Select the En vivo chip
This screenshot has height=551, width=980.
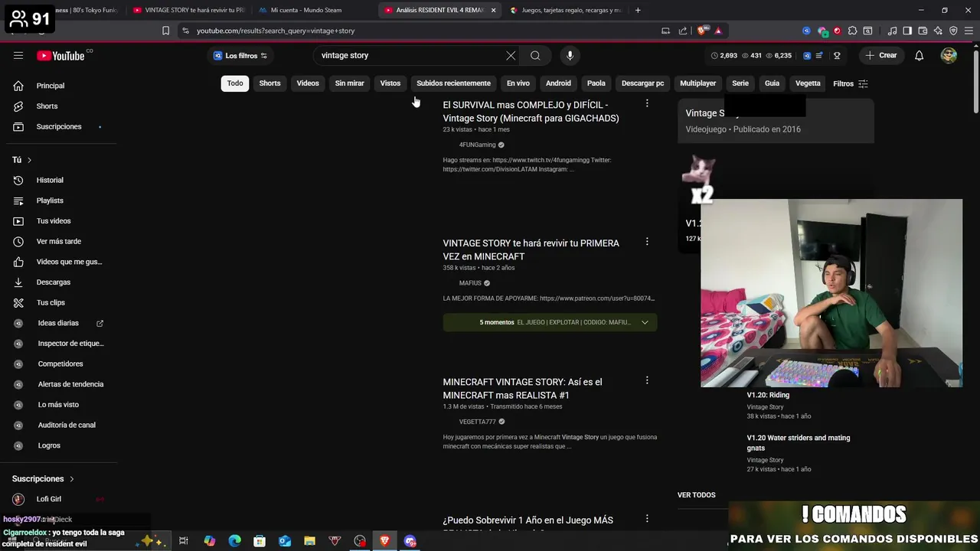518,83
